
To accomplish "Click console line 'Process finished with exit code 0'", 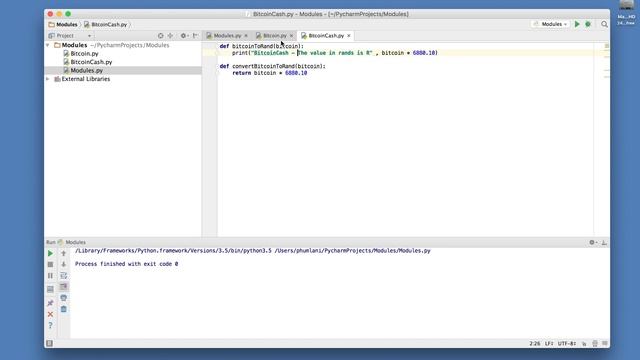I will coord(127,264).
